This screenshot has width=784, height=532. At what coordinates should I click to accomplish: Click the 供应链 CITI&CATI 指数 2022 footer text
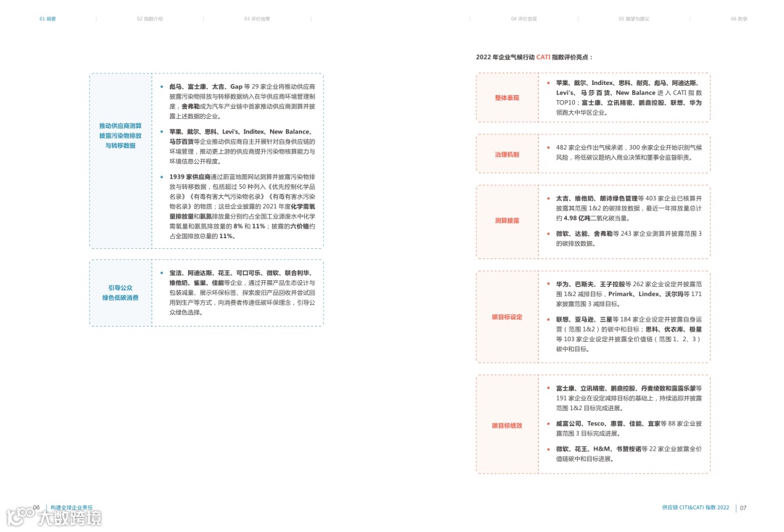point(695,507)
